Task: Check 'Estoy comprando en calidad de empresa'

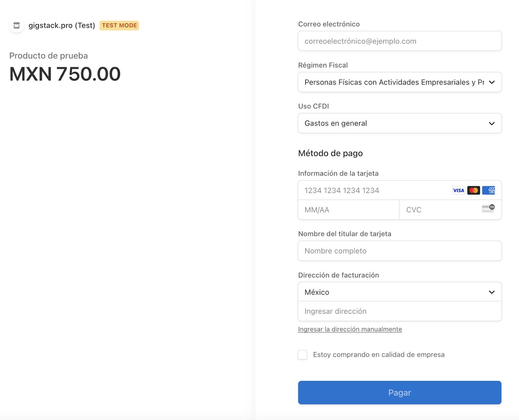Action: (x=303, y=355)
